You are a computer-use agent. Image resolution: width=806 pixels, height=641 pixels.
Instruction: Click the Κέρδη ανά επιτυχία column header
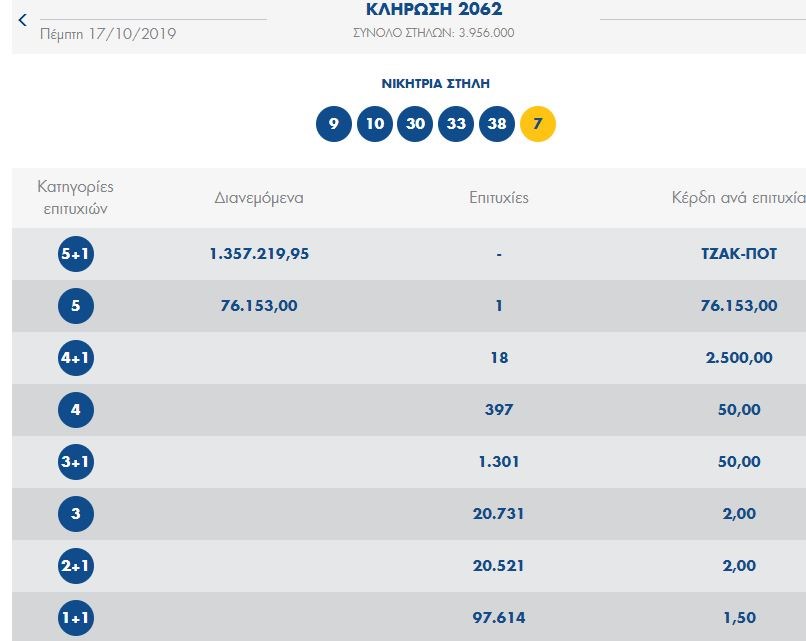pyautogui.click(x=738, y=198)
